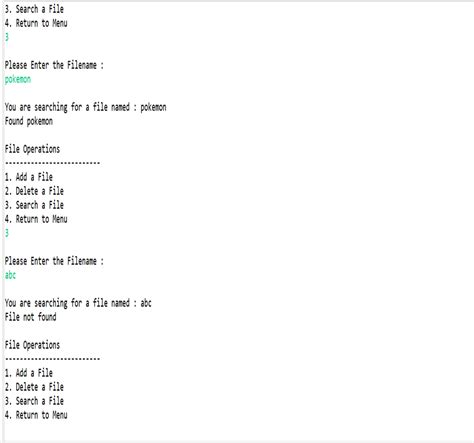
Task: Choose "1. Add a File" in the final menu
Action: pos(29,373)
